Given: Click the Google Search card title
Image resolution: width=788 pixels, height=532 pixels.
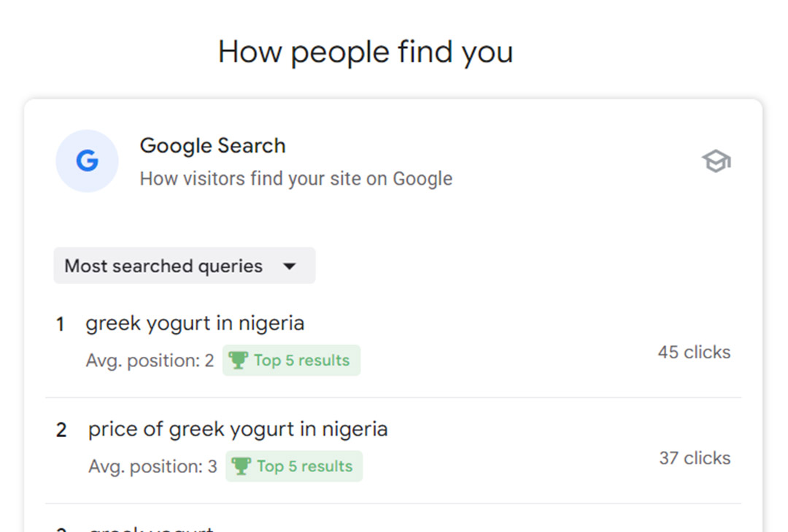Looking at the screenshot, I should click(212, 146).
